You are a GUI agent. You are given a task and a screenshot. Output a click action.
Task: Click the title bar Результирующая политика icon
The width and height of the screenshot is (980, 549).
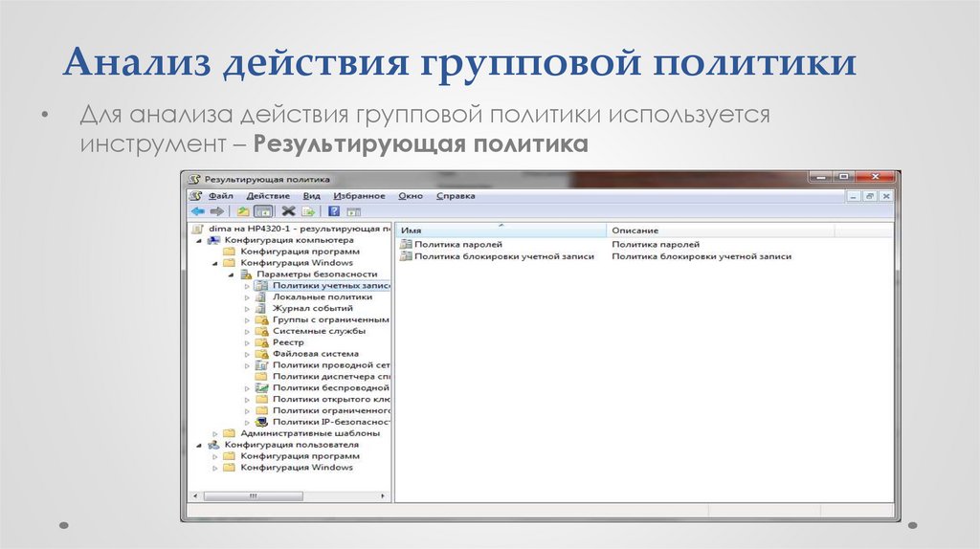[x=194, y=179]
